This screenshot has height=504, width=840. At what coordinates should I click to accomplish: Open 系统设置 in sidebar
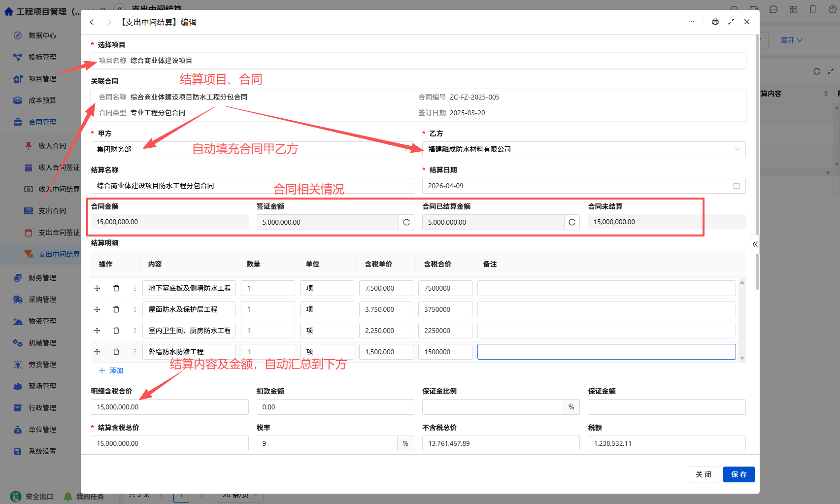pos(42,451)
